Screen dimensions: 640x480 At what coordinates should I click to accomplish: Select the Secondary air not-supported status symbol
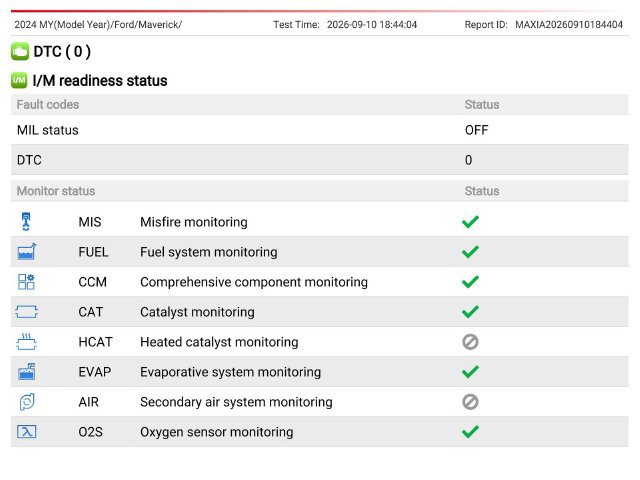coord(470,402)
